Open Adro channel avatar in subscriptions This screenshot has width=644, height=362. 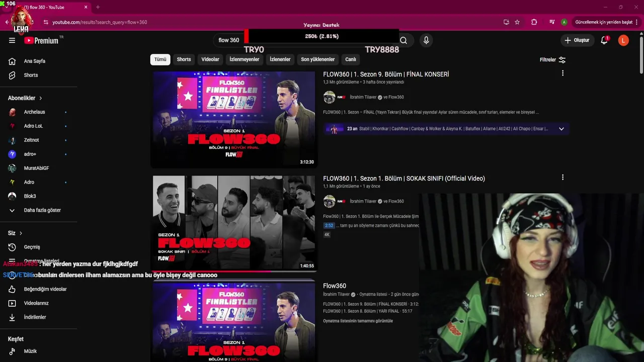[x=12, y=182]
